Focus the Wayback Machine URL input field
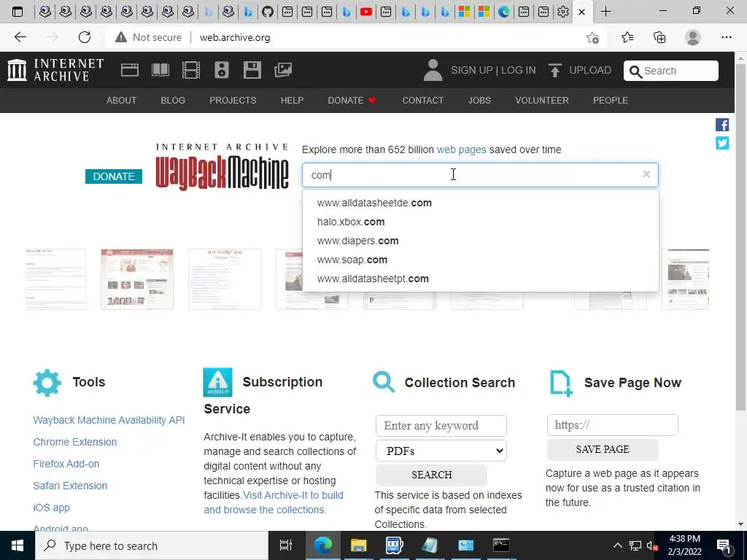Screen dimensions: 747x560 point(480,175)
